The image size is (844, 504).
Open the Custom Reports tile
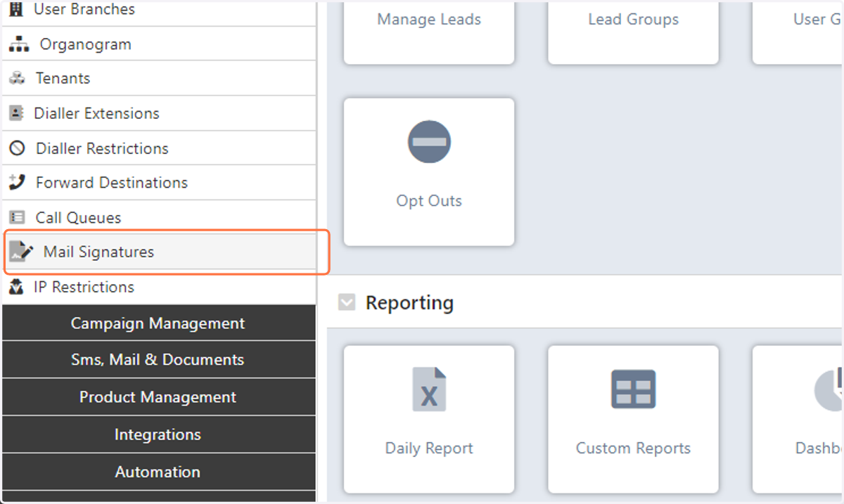(x=633, y=419)
